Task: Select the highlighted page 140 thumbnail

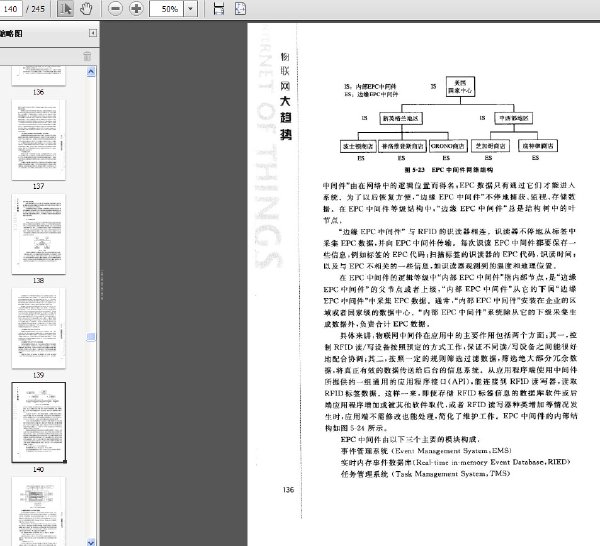Action: coord(38,422)
